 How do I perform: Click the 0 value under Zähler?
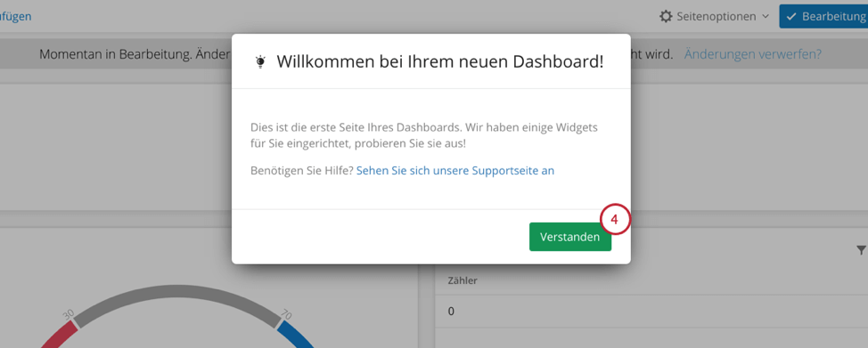click(451, 312)
